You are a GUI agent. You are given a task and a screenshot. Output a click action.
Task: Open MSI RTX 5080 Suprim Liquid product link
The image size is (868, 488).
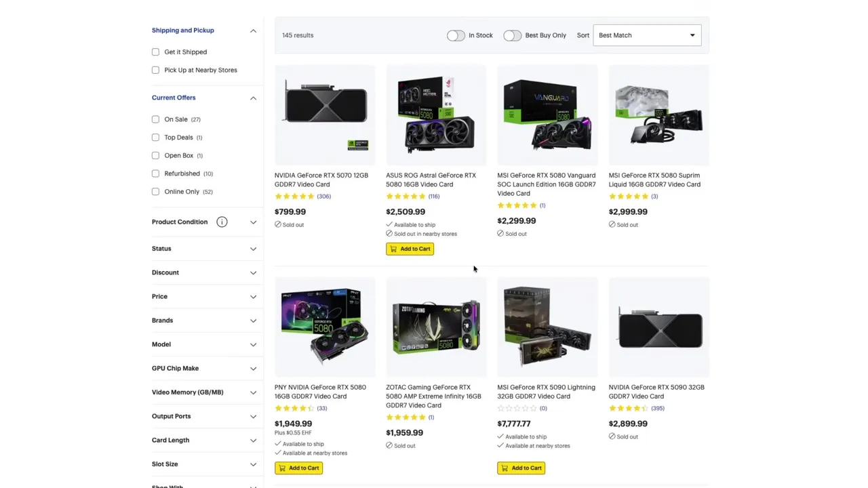(x=654, y=180)
